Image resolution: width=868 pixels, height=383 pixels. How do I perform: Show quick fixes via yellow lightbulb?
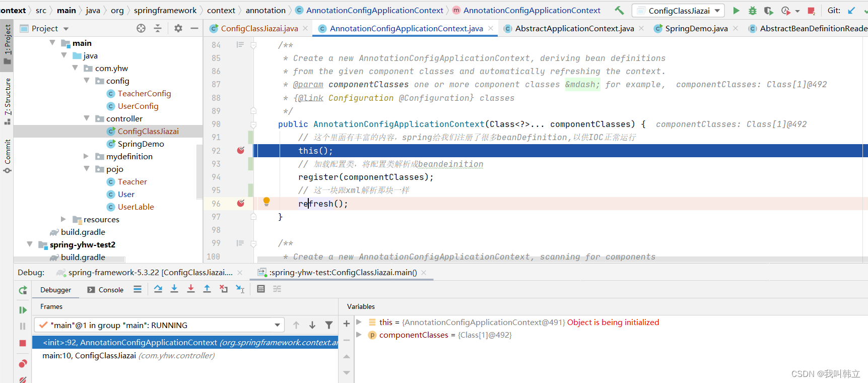266,202
